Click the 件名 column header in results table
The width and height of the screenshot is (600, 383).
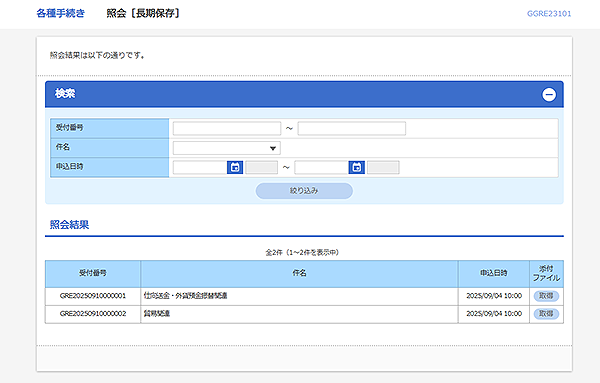(x=299, y=274)
